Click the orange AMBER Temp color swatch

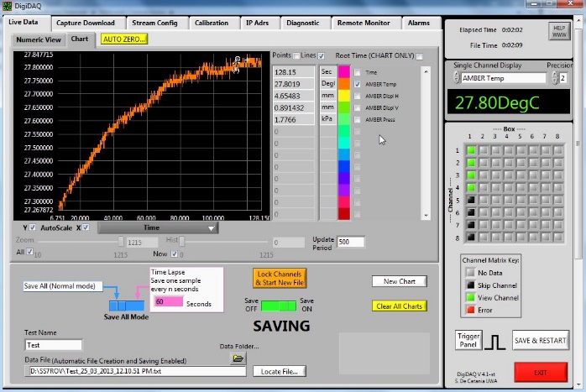(x=343, y=85)
